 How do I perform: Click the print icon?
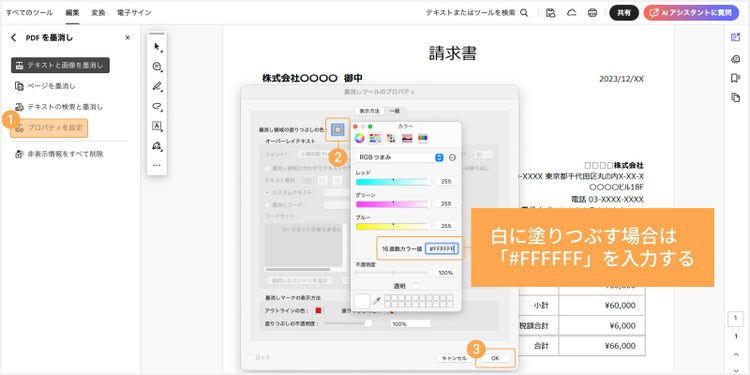[x=593, y=13]
